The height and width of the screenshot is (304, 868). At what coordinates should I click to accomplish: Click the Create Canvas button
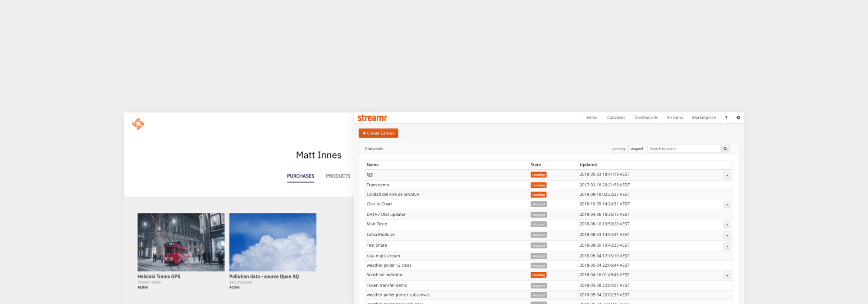378,133
